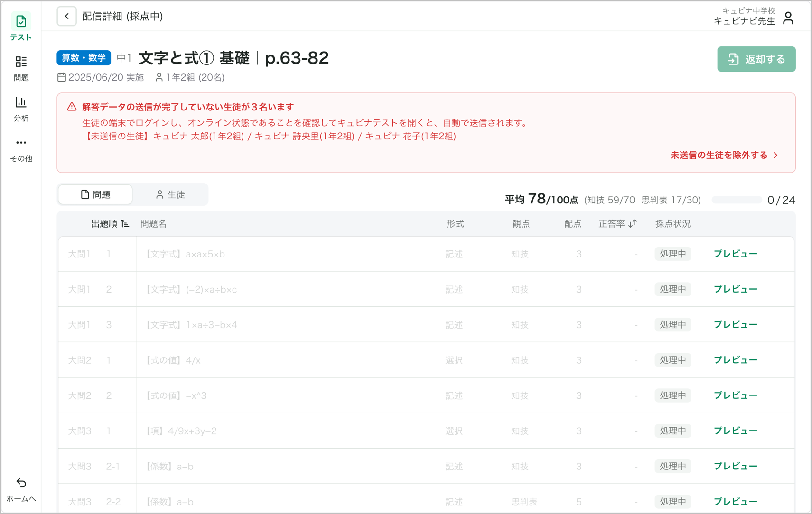Click 配信詳細 (採点中) page title
The image size is (812, 514).
click(122, 16)
